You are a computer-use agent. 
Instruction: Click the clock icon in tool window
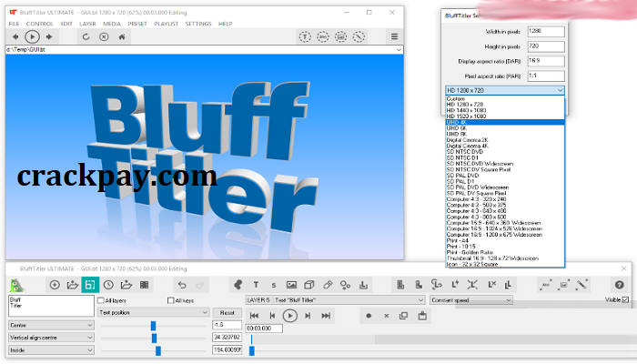[108, 285]
